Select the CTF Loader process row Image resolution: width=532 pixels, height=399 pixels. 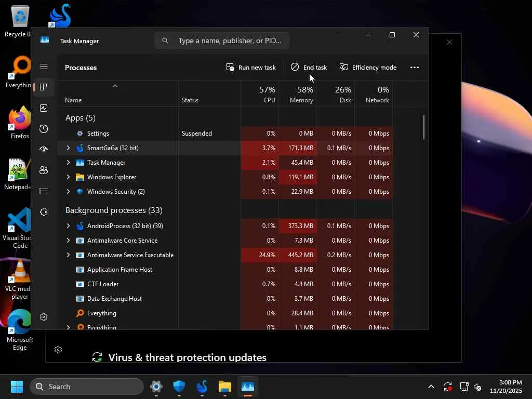click(225, 284)
